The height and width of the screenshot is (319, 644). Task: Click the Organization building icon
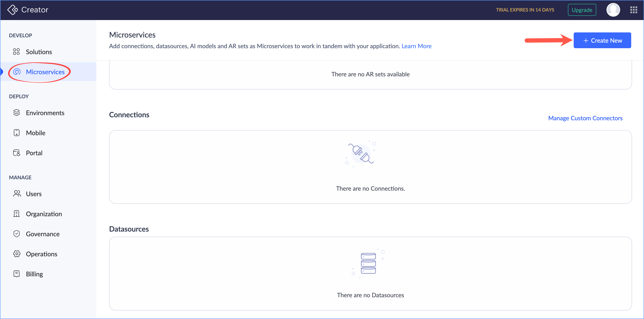click(x=16, y=214)
